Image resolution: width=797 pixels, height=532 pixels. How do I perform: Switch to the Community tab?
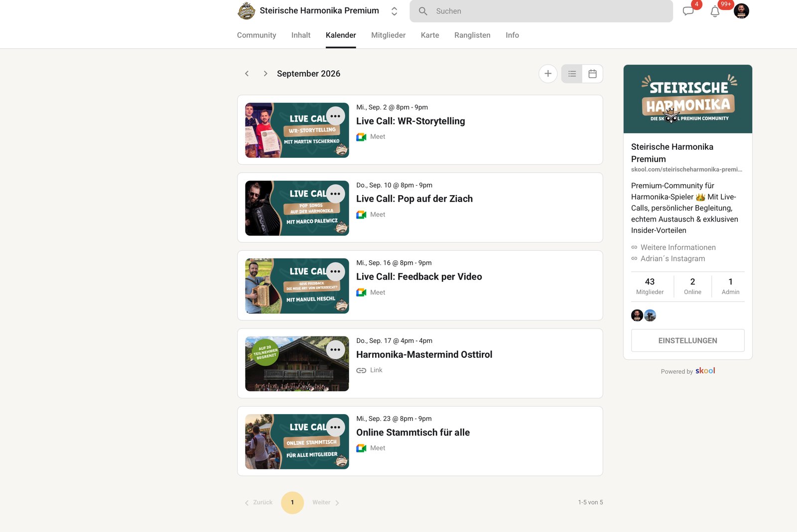(257, 35)
